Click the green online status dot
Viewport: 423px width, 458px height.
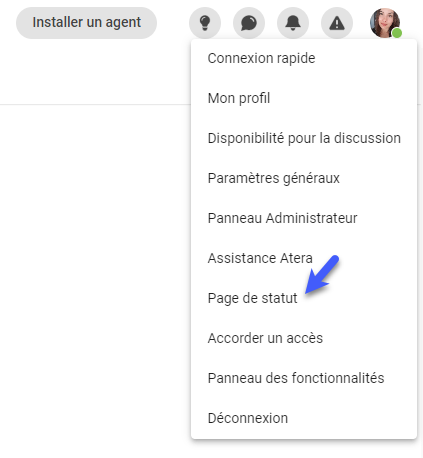pos(397,33)
